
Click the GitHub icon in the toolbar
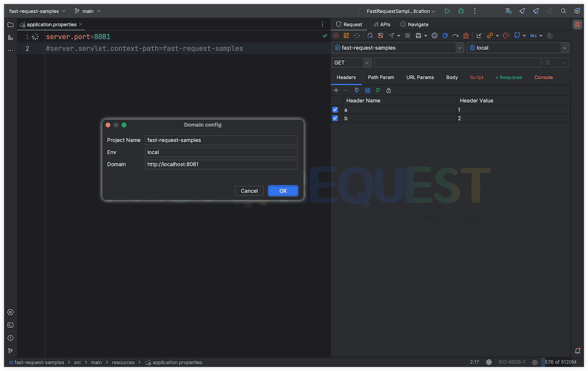[517, 36]
